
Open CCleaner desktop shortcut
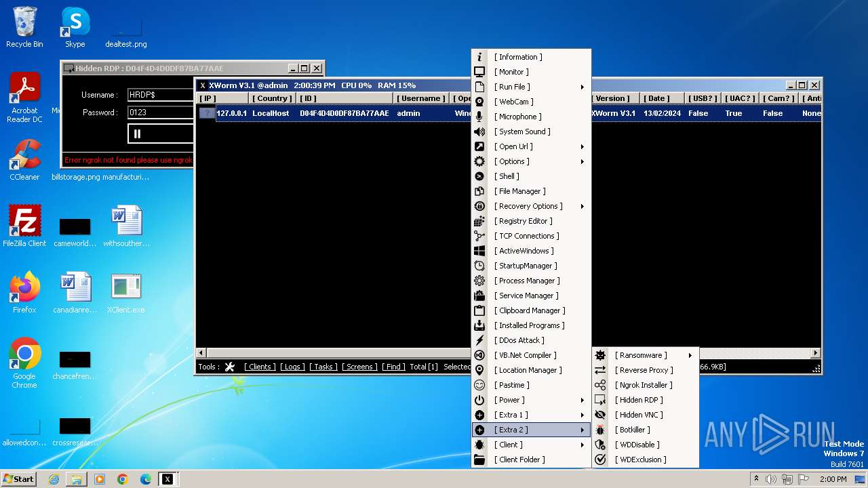(x=24, y=160)
